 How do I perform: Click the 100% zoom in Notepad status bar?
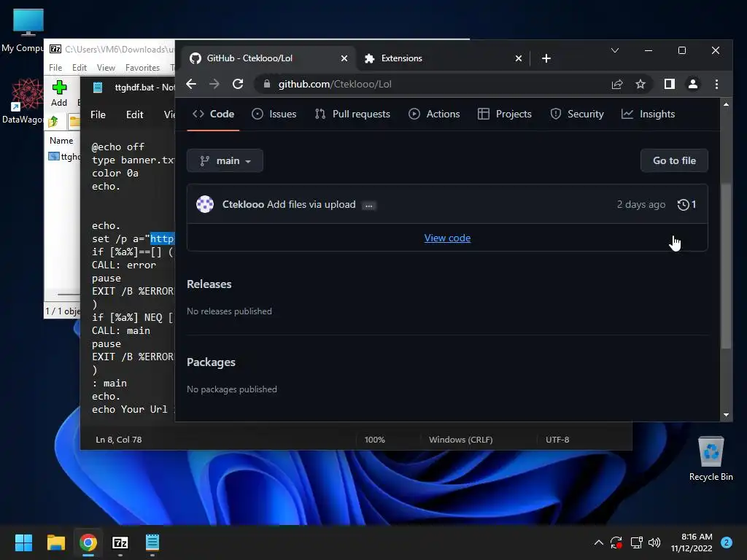(x=375, y=440)
